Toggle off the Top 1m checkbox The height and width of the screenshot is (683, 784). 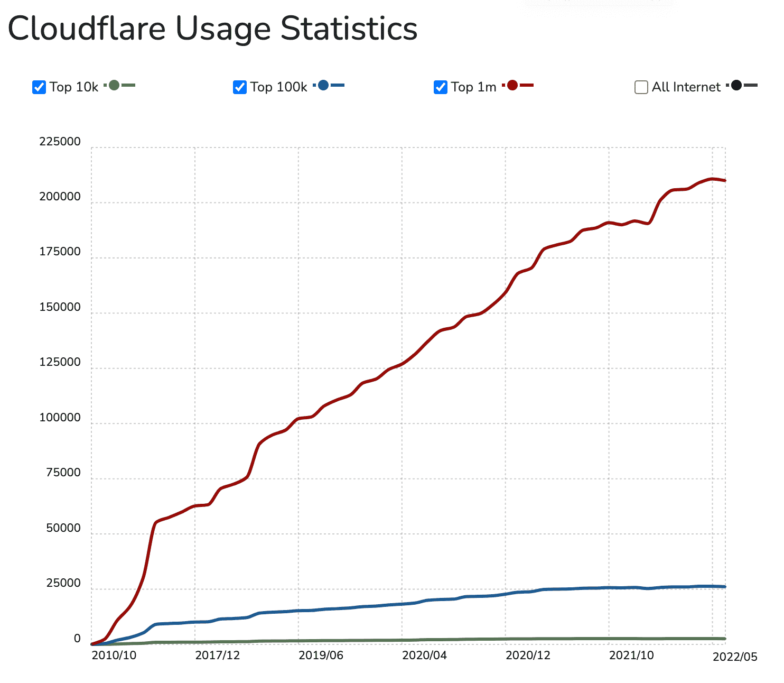click(441, 87)
